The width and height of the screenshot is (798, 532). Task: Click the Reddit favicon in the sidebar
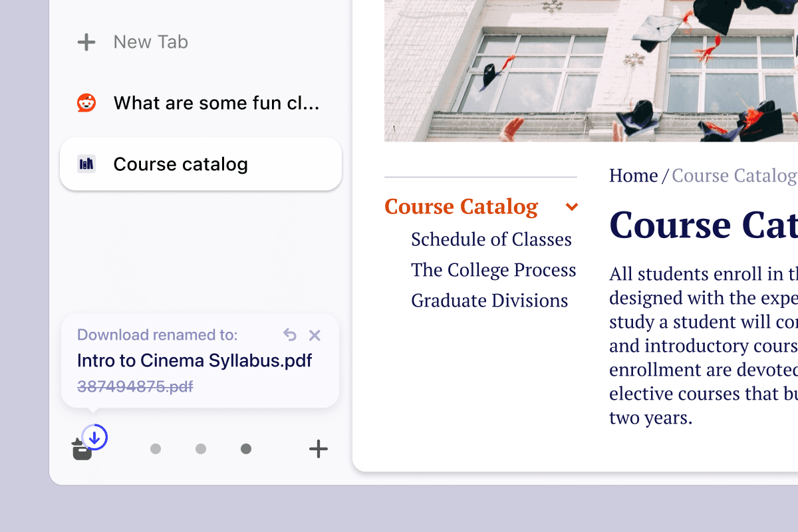tap(86, 103)
